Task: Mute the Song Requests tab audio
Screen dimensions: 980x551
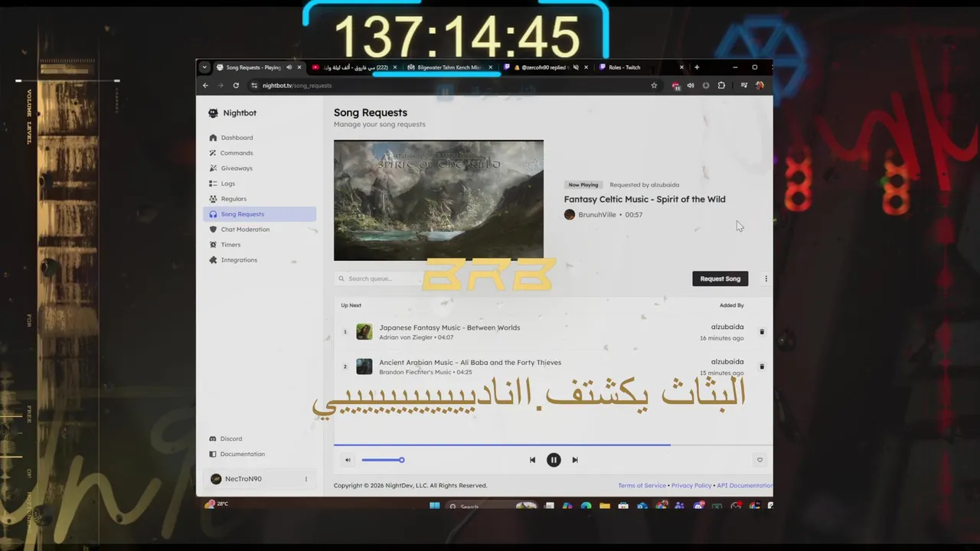Action: click(x=289, y=67)
